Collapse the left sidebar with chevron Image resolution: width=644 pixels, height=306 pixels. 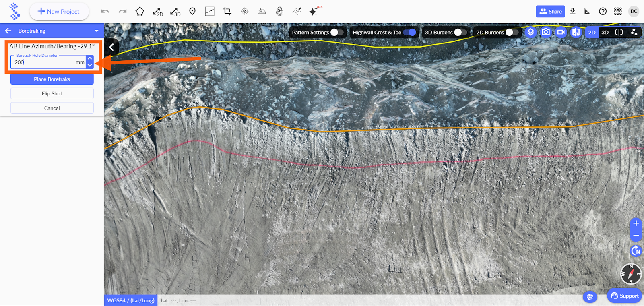(111, 48)
